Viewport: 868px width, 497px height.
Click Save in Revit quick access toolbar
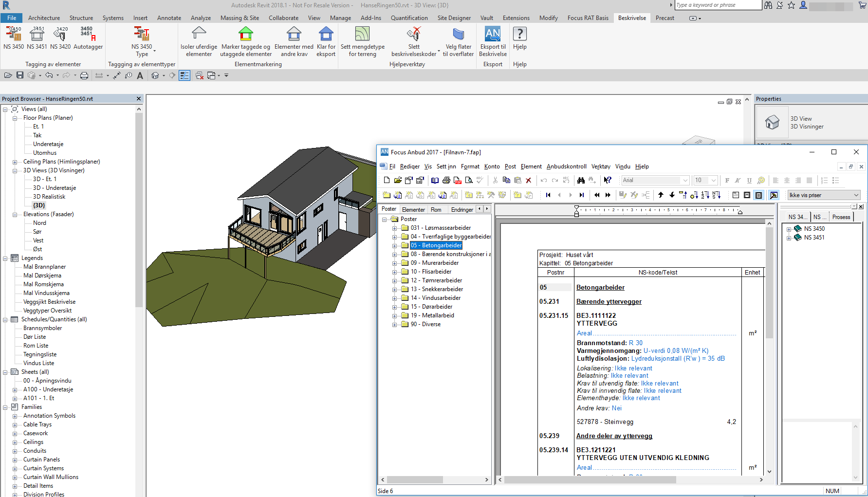coord(20,75)
